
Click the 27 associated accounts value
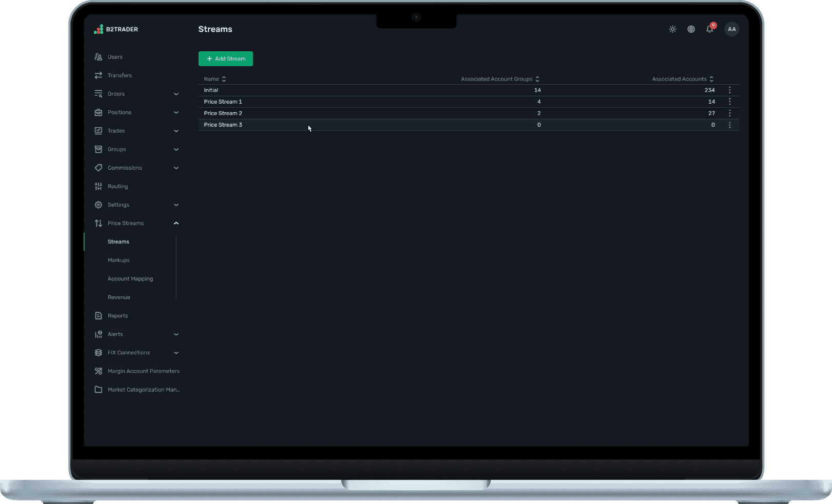711,113
